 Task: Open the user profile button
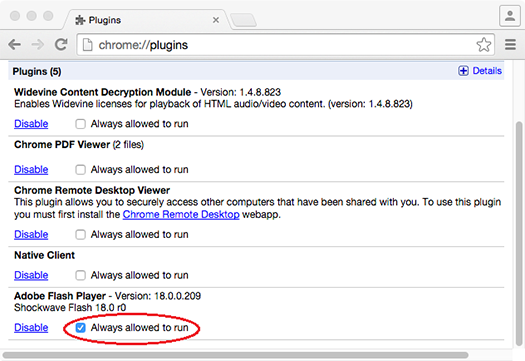pos(510,16)
